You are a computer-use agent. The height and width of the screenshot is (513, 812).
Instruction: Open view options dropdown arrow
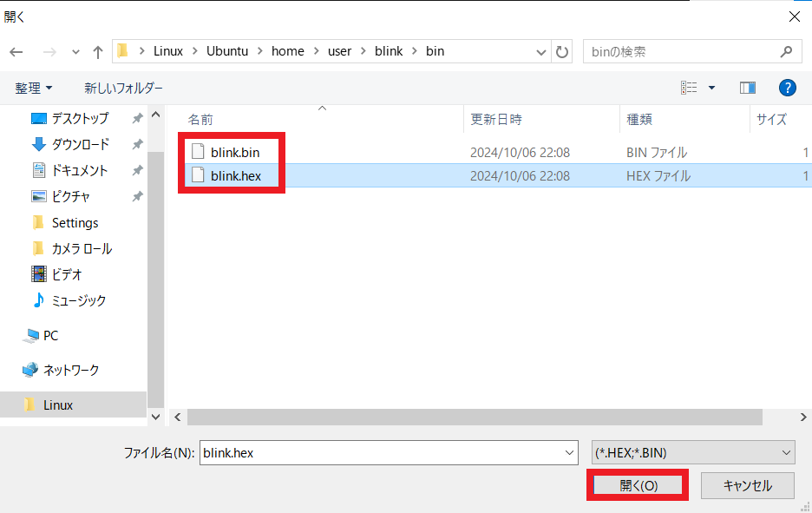pyautogui.click(x=711, y=88)
